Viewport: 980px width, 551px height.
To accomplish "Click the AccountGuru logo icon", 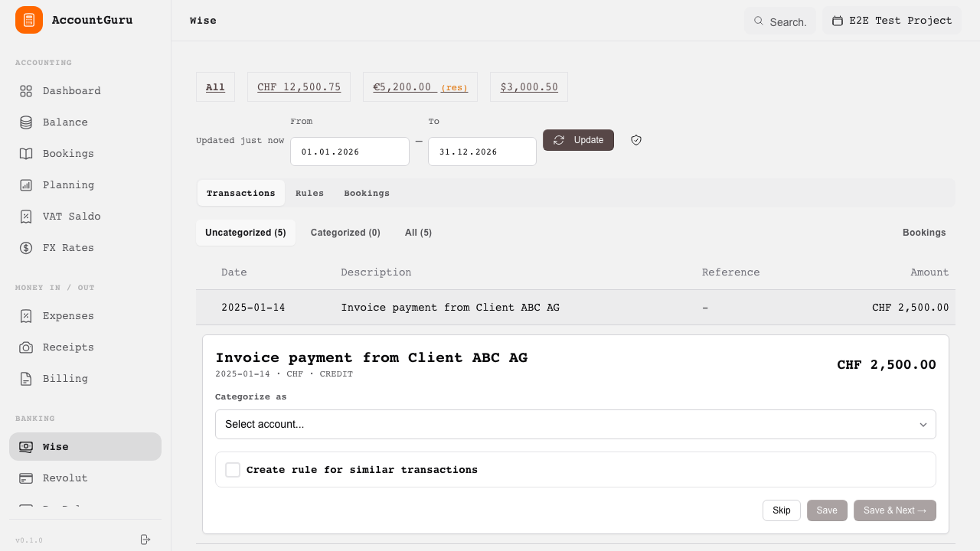I will point(29,20).
